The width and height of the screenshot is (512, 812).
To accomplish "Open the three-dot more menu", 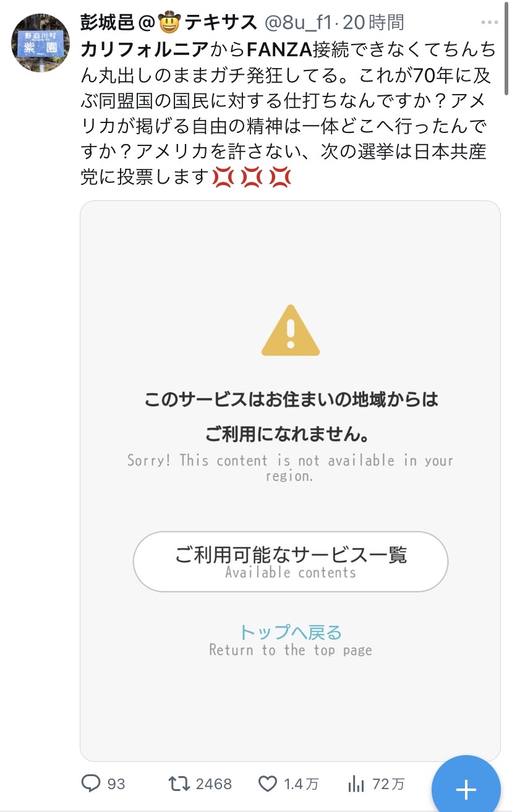I will coord(489,23).
